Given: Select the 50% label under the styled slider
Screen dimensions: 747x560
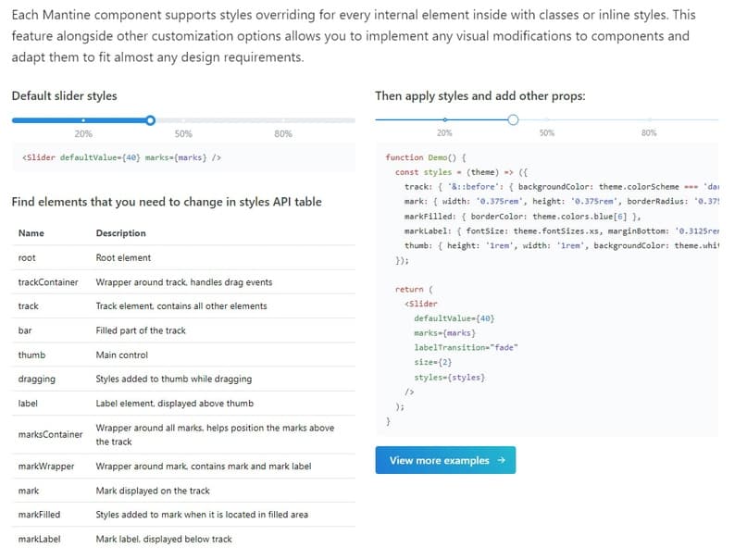Looking at the screenshot, I should [x=547, y=133].
